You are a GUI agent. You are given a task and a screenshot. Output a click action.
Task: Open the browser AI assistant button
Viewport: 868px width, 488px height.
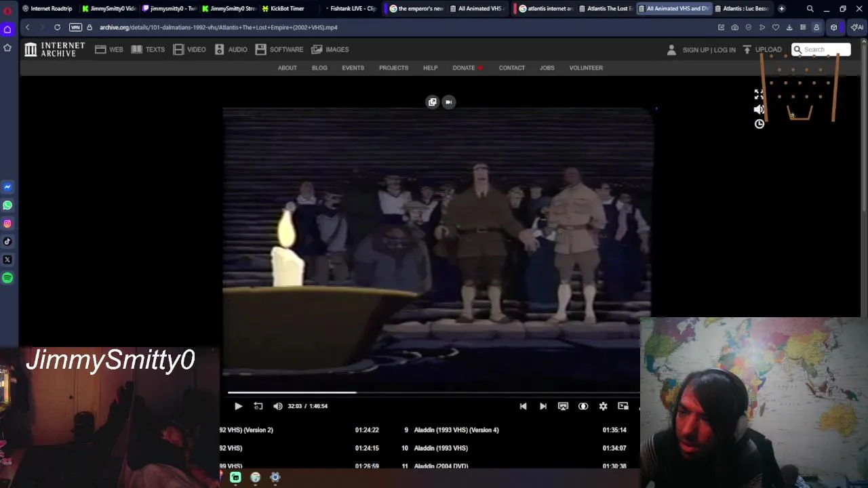pyautogui.click(x=857, y=27)
